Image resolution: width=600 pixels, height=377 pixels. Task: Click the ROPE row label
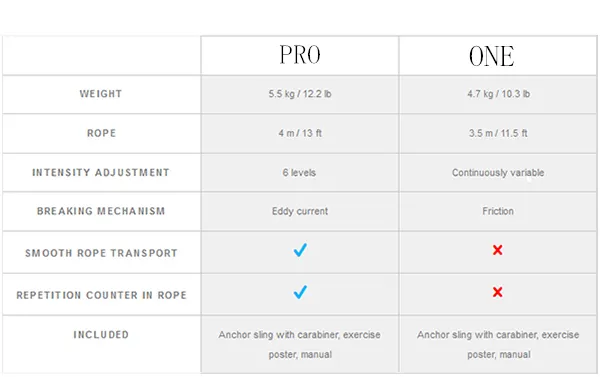point(101,133)
